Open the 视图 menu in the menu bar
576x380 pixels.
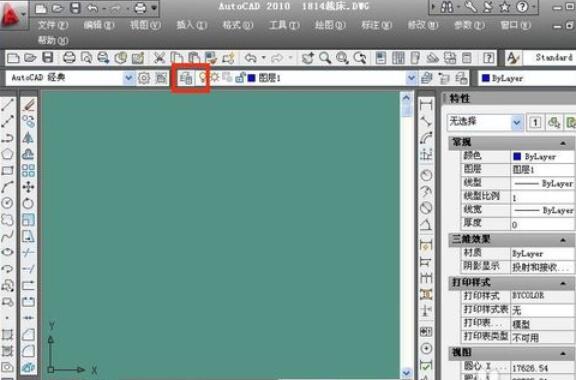point(145,25)
